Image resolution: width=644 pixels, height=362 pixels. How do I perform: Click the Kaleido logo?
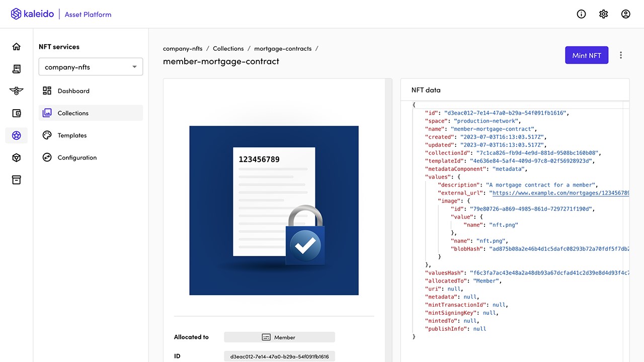(x=32, y=14)
